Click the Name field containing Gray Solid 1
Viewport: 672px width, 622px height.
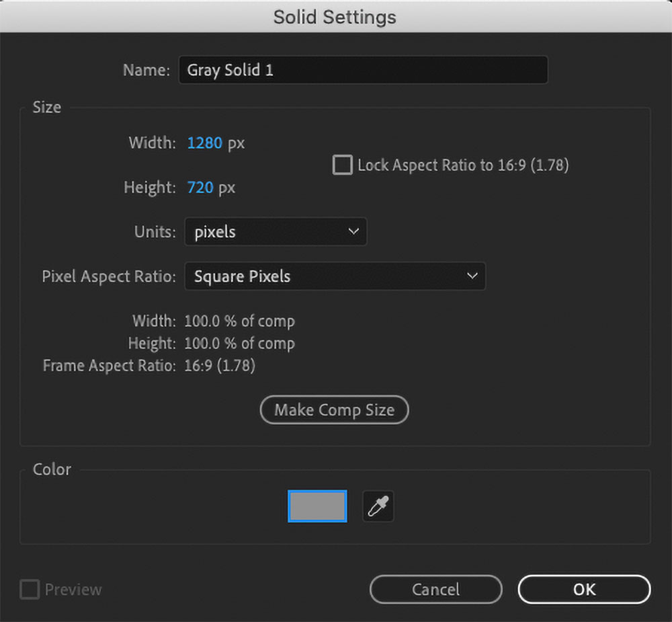tap(363, 70)
